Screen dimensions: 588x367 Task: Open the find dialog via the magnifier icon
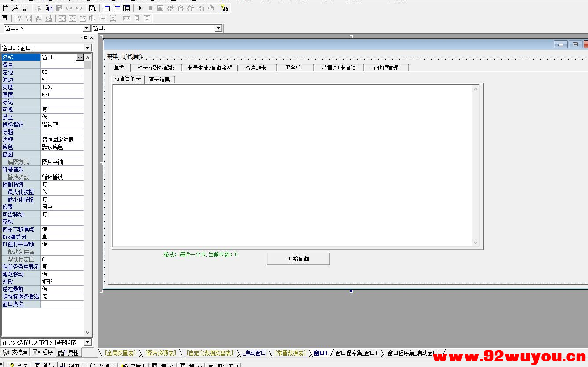click(x=93, y=8)
